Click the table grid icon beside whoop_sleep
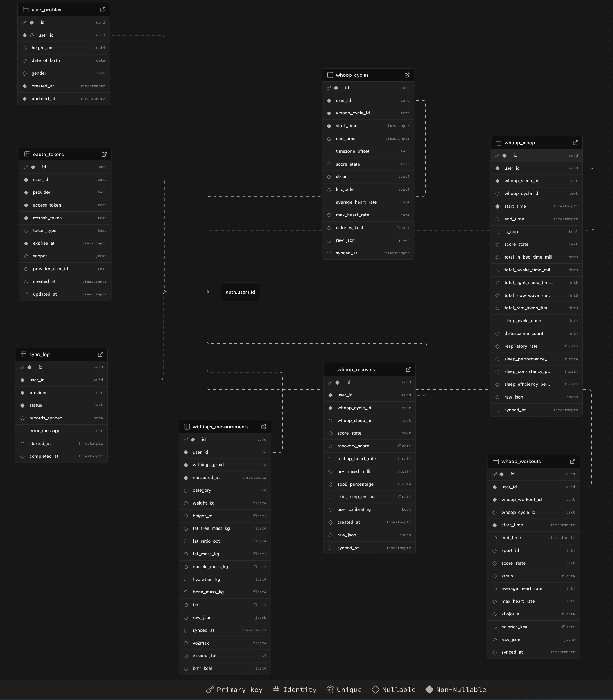 coord(499,143)
